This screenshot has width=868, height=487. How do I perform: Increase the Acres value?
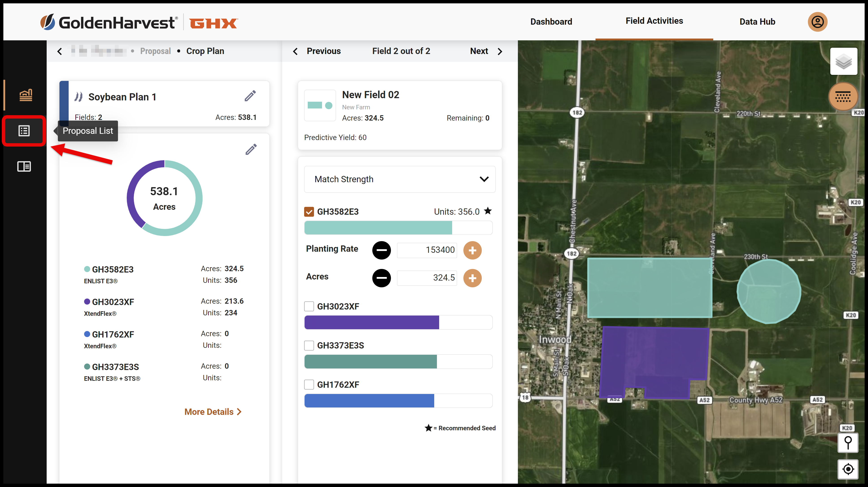coord(472,278)
